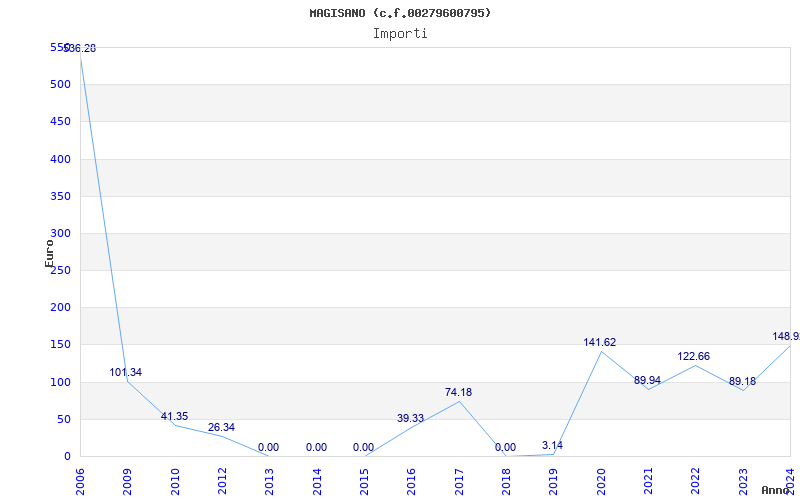This screenshot has height=500, width=800.
Task: Click the 2013 x-axis label
Action: 269,482
